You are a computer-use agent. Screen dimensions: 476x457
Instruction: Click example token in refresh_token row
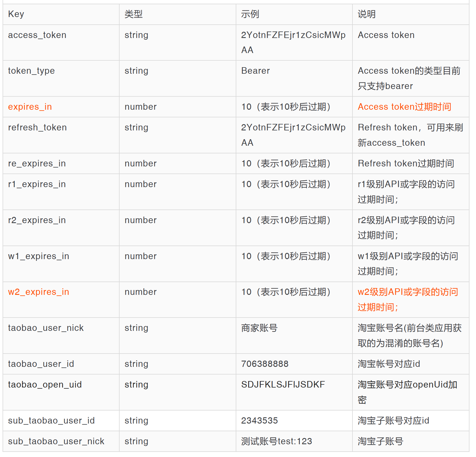(293, 135)
